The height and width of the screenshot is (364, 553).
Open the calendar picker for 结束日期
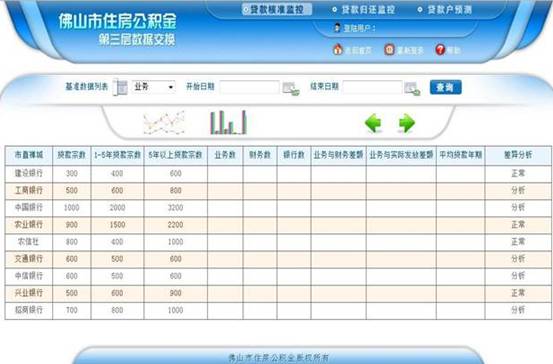click(412, 88)
